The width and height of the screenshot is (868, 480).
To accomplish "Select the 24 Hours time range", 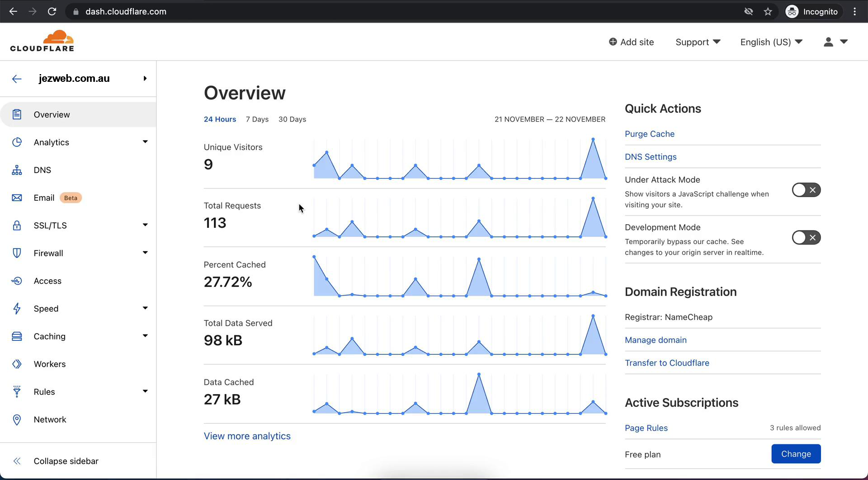I will (x=220, y=119).
